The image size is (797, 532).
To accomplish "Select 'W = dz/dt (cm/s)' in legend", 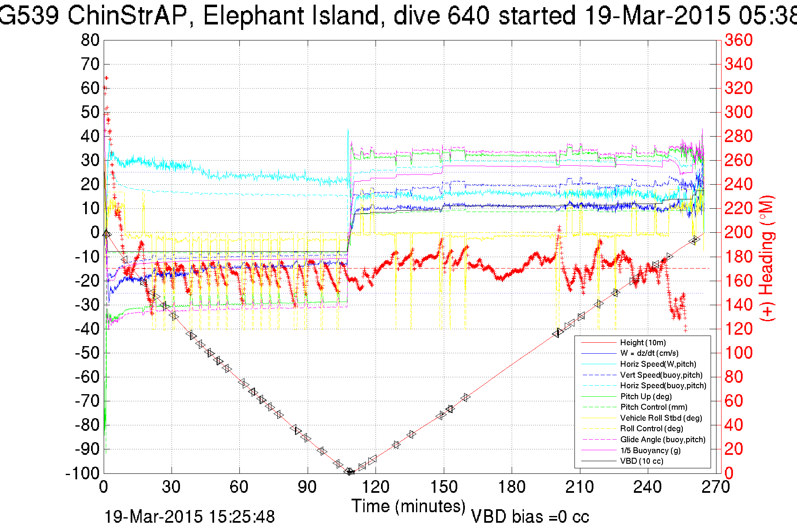I will 649,353.
